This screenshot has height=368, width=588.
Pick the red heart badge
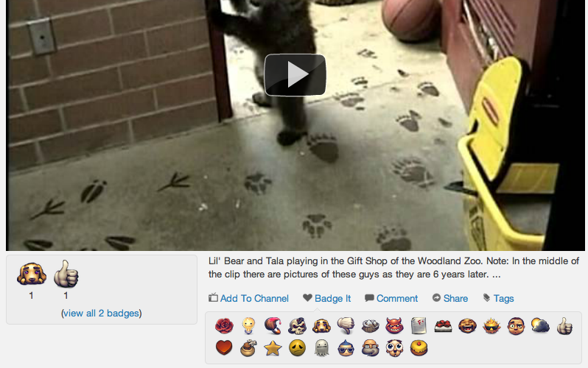click(224, 348)
